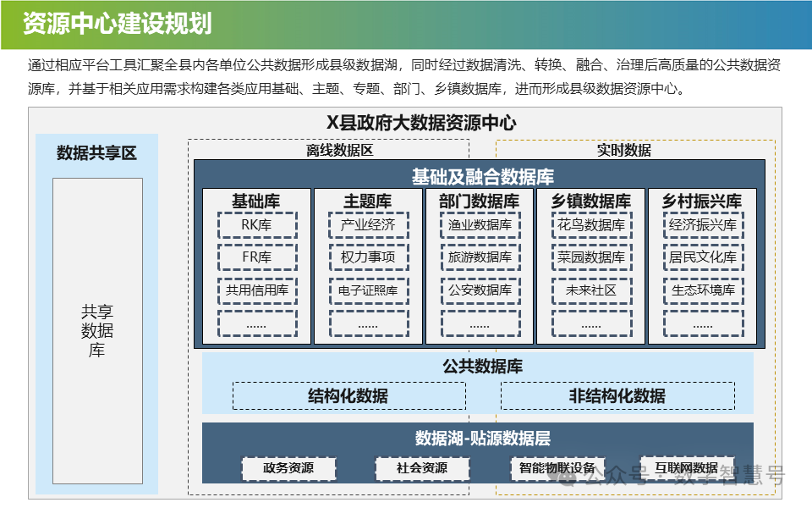This screenshot has width=812, height=508.
Task: Click the FR库 element
Action: click(258, 257)
